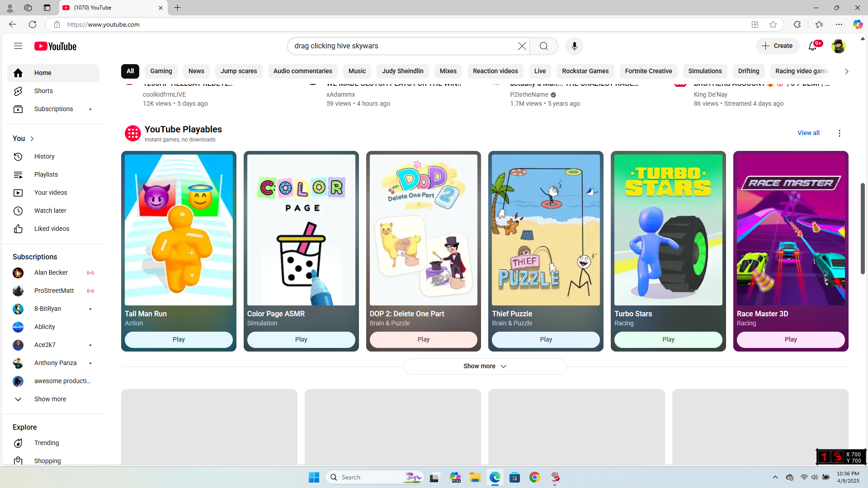Open the Create menu
This screenshot has width=868, height=488.
[x=778, y=46]
